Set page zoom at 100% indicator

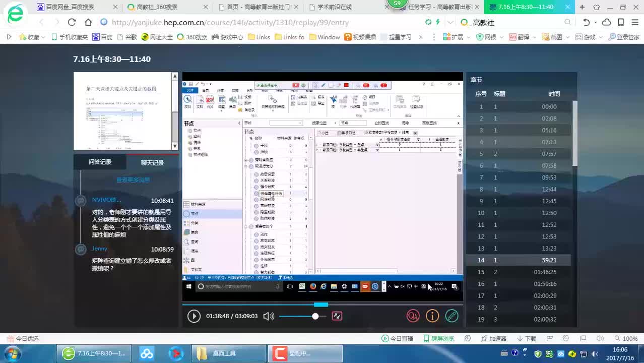coord(626,339)
